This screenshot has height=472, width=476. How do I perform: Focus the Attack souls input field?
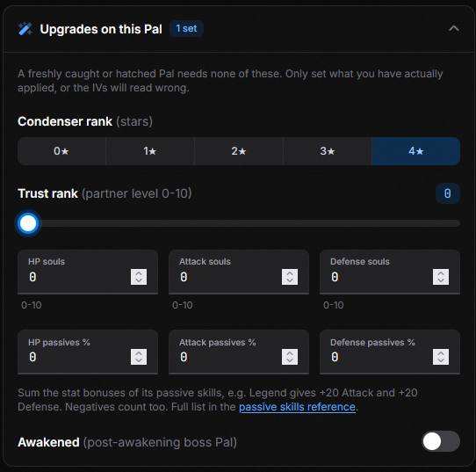point(239,272)
